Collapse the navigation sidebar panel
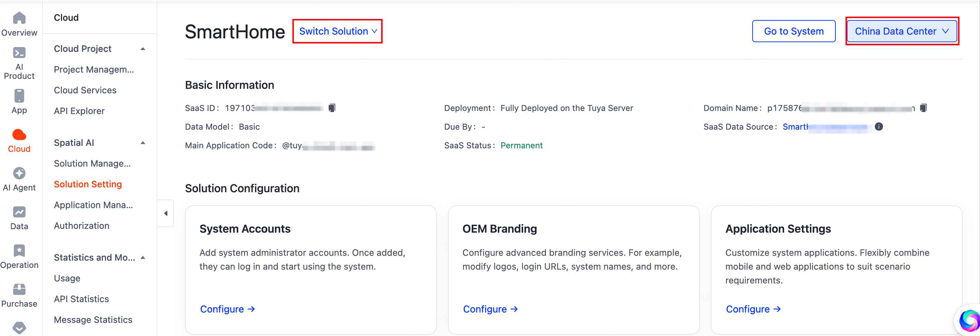The height and width of the screenshot is (336, 980). pos(166,213)
